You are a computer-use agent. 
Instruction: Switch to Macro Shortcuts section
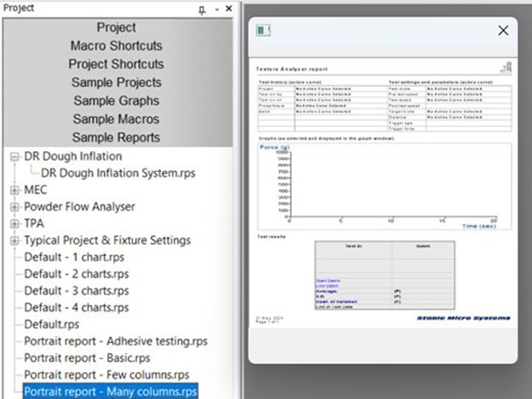tap(116, 46)
